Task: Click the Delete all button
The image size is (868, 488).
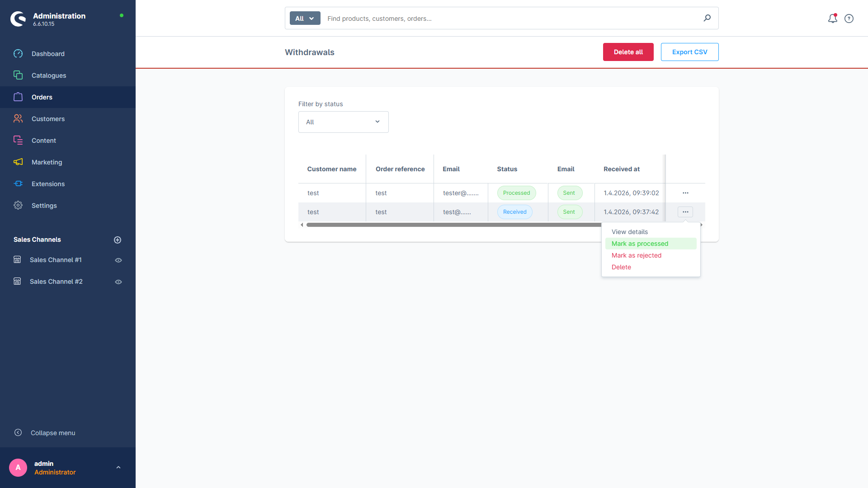Action: coord(628,52)
